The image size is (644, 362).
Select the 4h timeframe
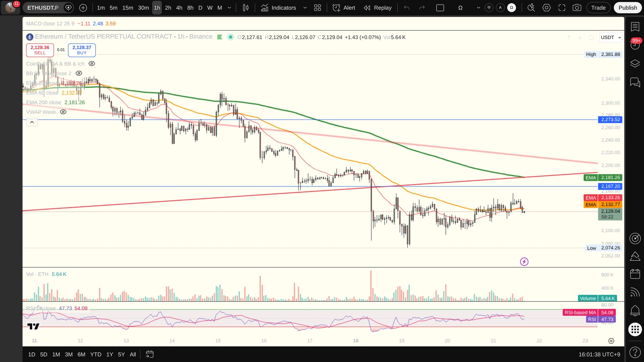click(180, 8)
